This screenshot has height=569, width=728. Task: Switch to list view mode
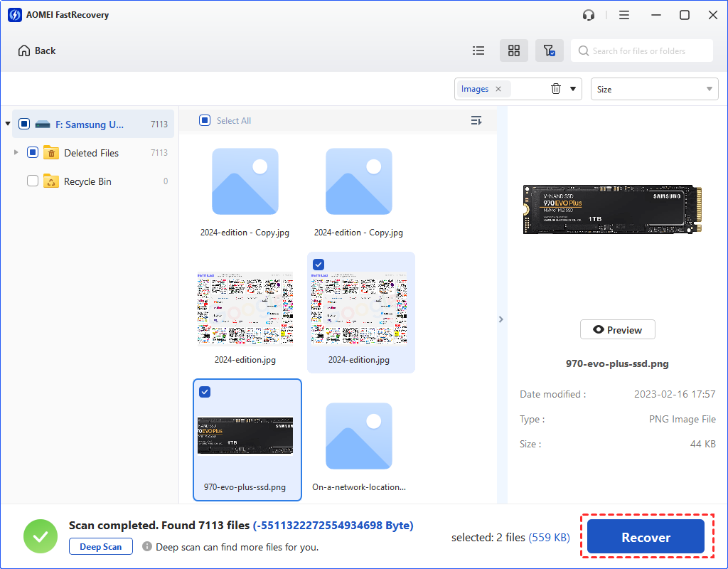[x=478, y=50]
